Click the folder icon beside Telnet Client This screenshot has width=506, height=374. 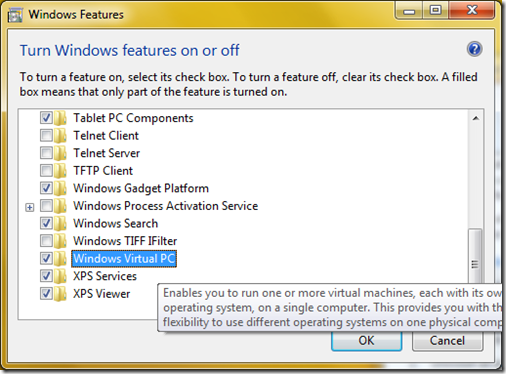[x=60, y=136]
